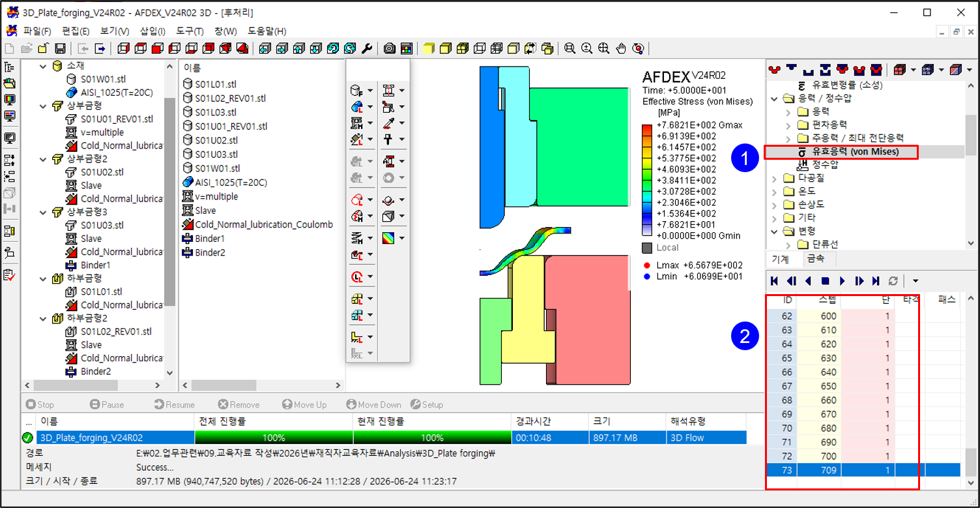Click the camera snapshot icon
The width and height of the screenshot is (980, 508).
pos(390,48)
